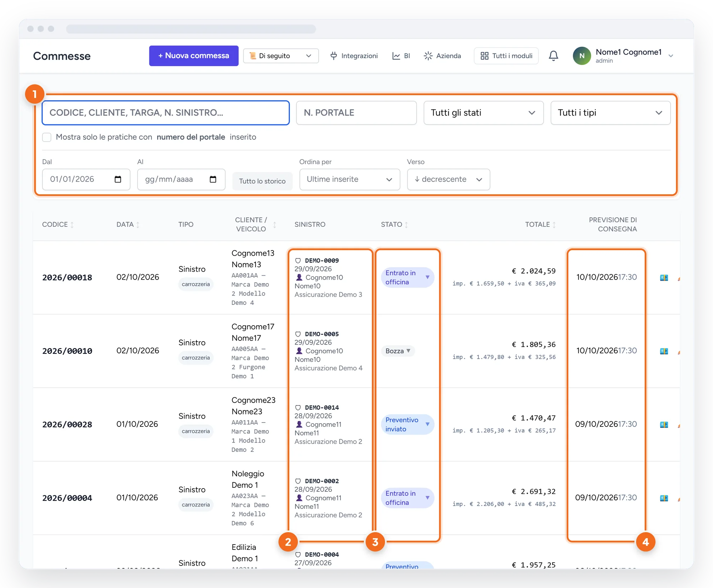Viewport: 713px width, 588px height.
Task: Open commessa code 2026/00028
Action: click(x=67, y=424)
